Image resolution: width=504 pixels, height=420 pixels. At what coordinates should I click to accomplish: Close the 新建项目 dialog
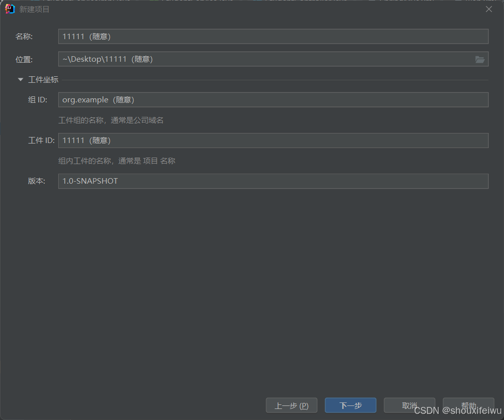point(489,10)
